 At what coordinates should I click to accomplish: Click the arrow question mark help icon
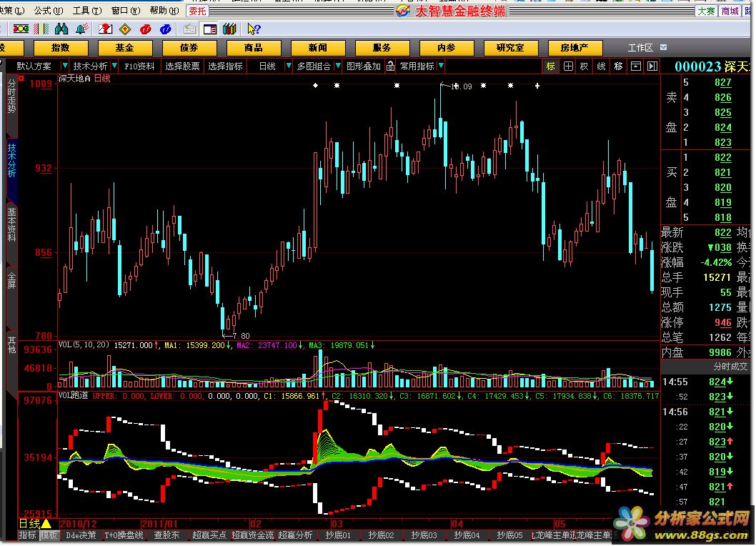254,29
